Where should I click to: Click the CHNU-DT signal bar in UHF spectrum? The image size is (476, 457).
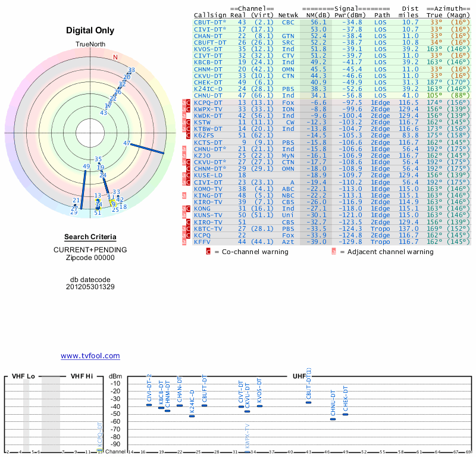point(333,419)
